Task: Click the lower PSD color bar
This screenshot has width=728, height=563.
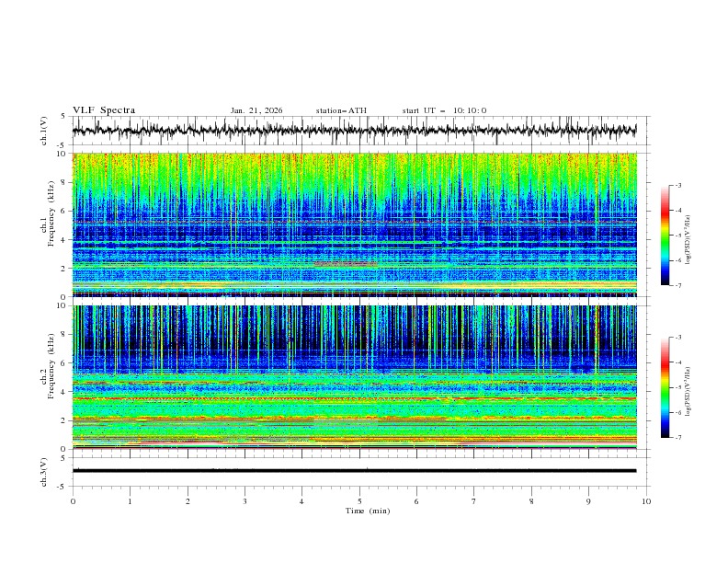Action: (665, 387)
